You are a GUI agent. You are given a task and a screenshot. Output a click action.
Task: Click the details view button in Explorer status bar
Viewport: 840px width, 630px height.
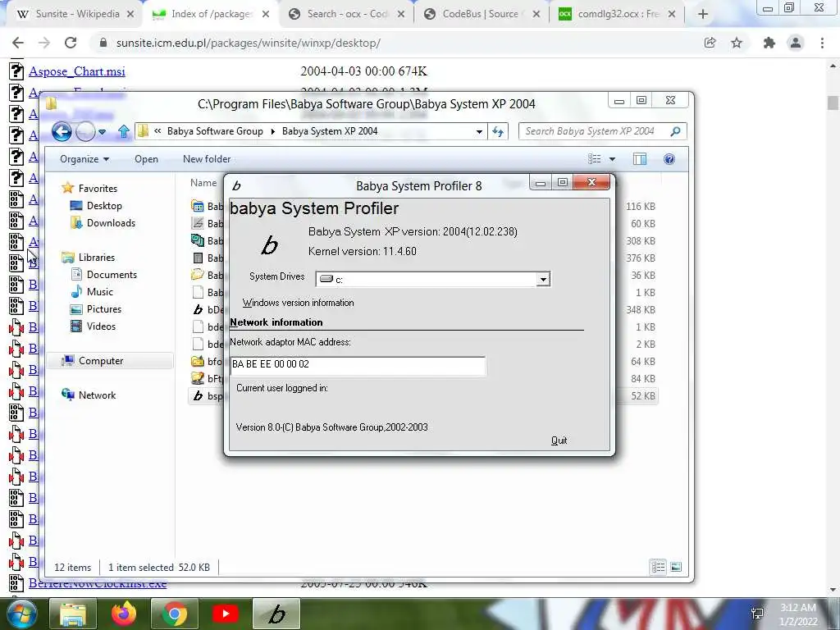pos(658,567)
